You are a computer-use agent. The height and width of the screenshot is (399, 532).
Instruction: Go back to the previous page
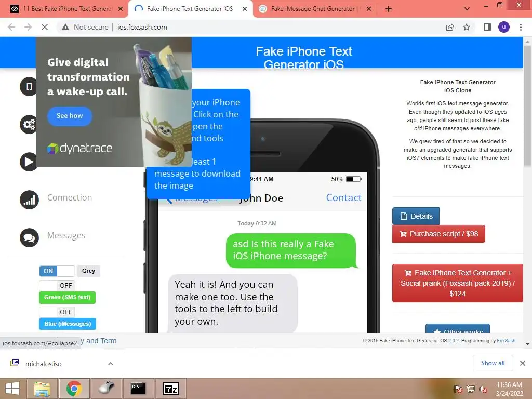point(11,27)
